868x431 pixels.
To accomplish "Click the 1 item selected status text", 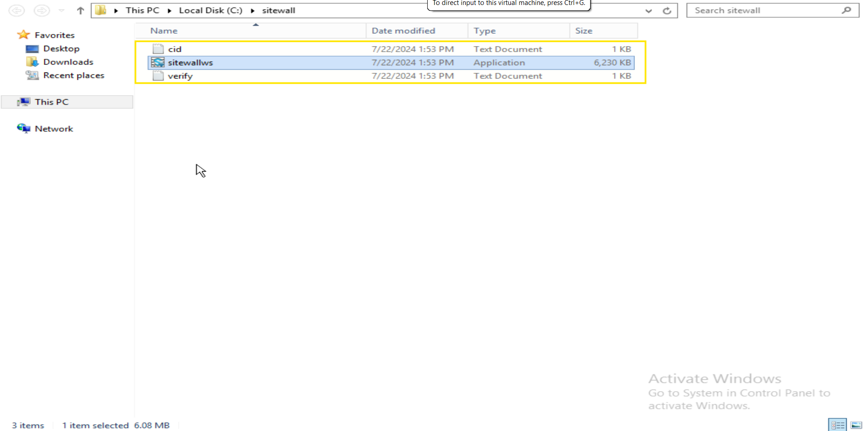I will 95,425.
